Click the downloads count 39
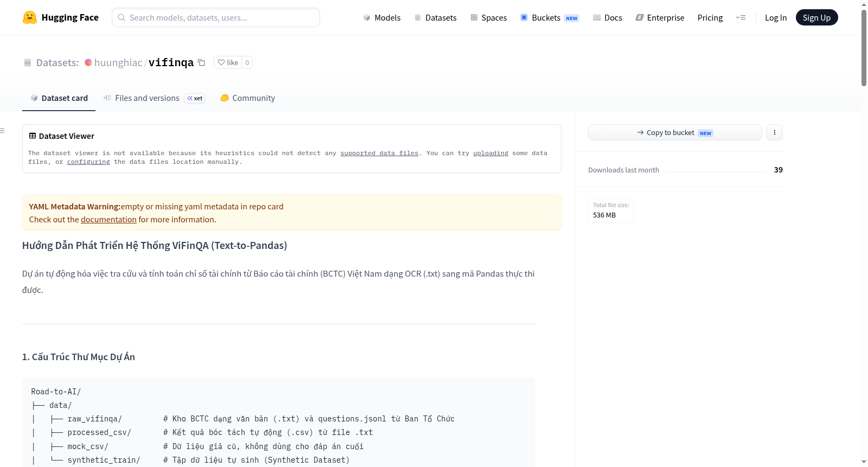 coord(778,170)
